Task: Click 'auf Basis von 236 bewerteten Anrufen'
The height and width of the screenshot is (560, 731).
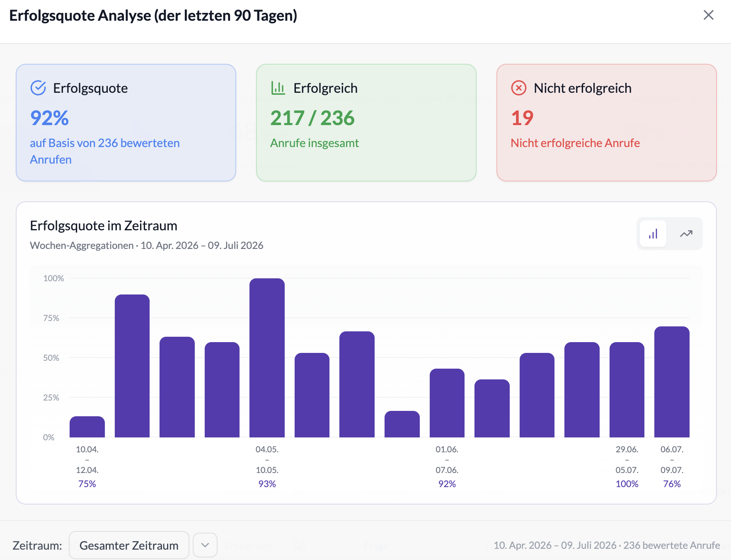Action: pos(105,151)
